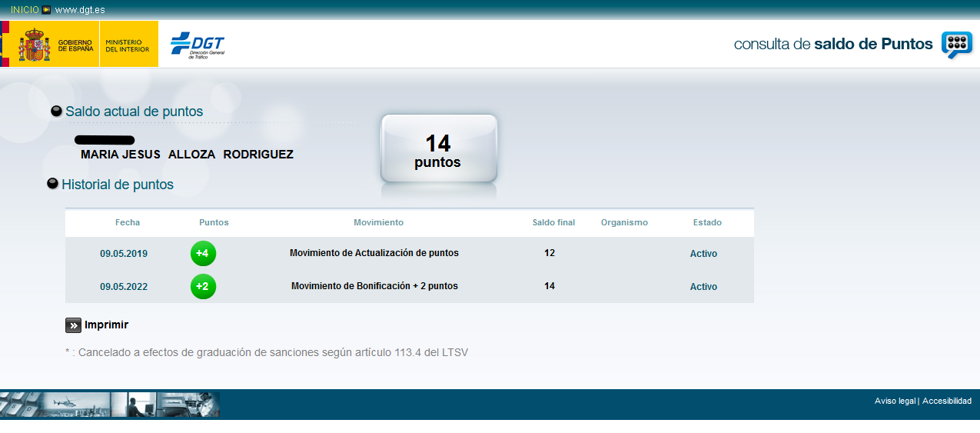Click the 14 puntos balance box

pyautogui.click(x=438, y=150)
